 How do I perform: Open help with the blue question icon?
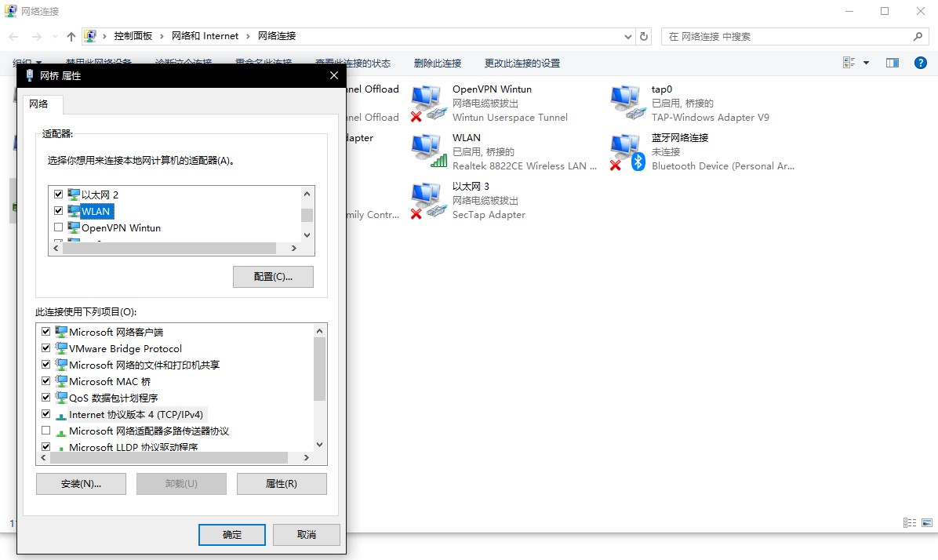click(921, 63)
